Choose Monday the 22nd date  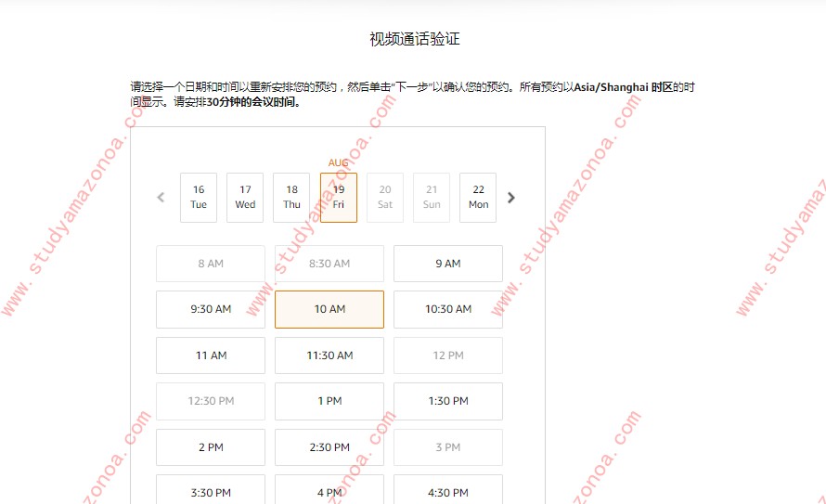point(478,198)
